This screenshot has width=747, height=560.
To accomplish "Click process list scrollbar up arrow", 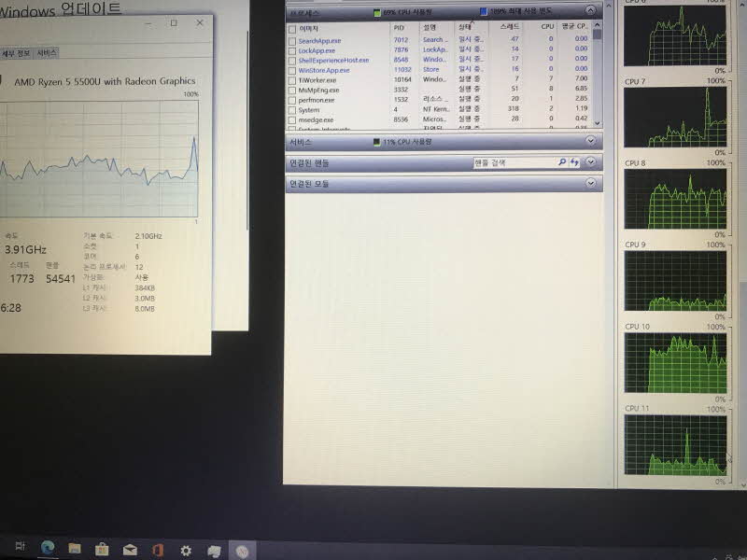I will 598,24.
